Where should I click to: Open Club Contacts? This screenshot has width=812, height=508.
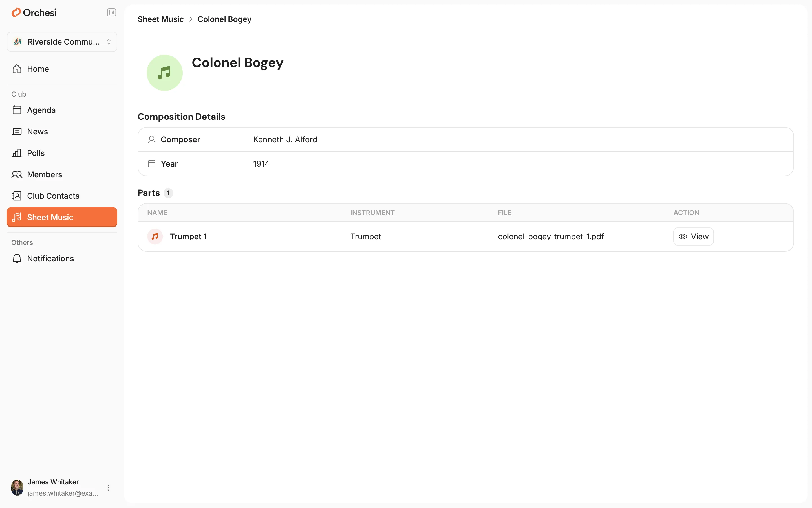coord(62,196)
